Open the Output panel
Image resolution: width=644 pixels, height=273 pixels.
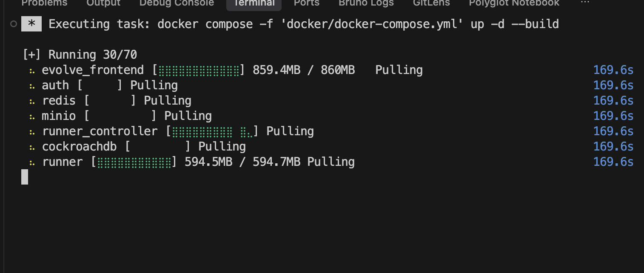[x=103, y=3]
